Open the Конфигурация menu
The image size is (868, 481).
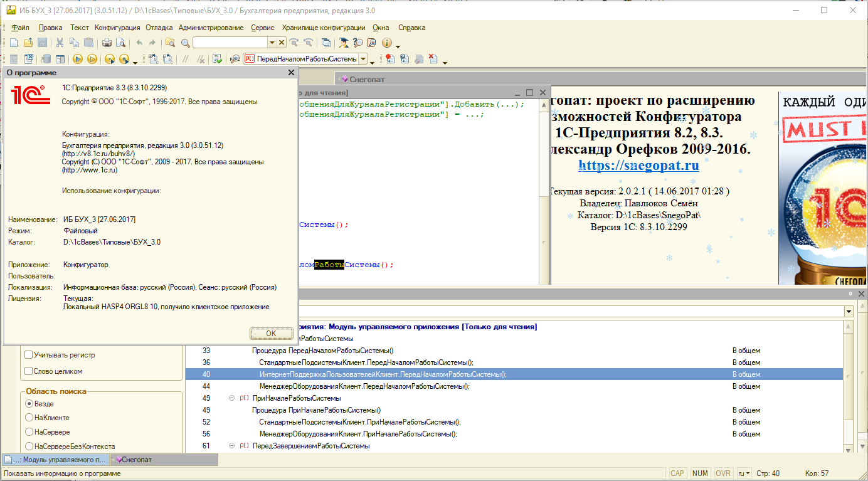117,28
